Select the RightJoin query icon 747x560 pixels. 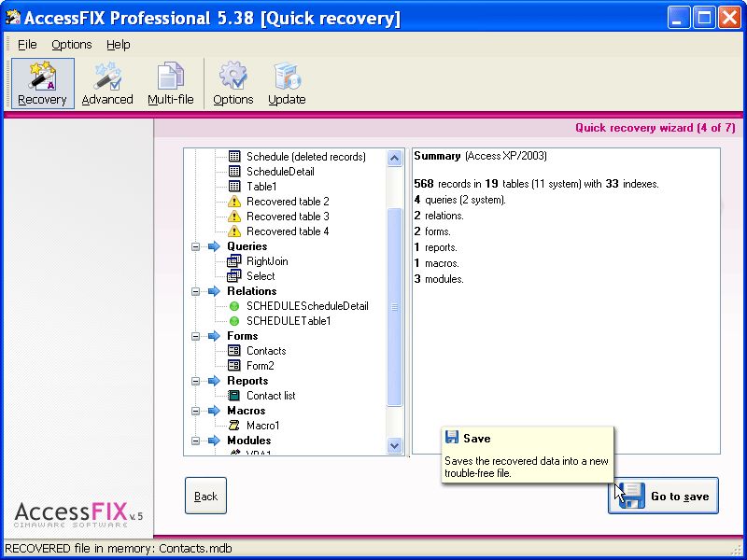(x=234, y=261)
